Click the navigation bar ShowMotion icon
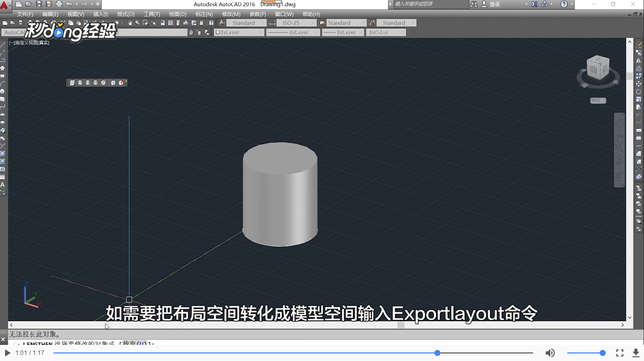The height and width of the screenshot is (361, 644). click(x=620, y=176)
